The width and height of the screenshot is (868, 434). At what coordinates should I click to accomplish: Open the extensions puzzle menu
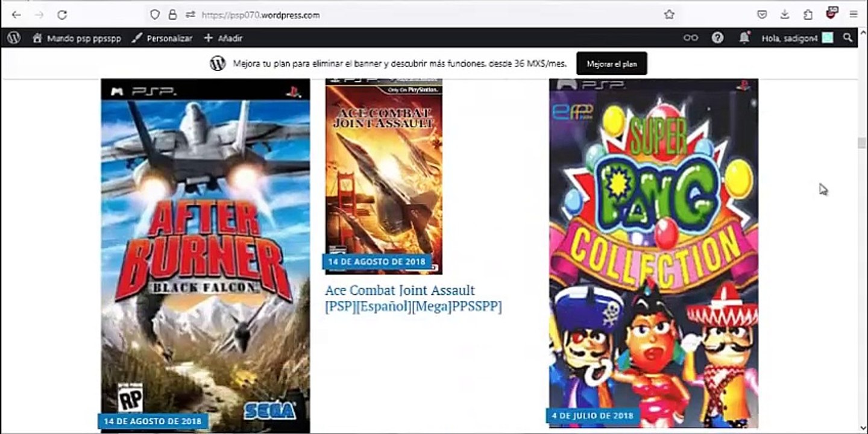tap(808, 15)
